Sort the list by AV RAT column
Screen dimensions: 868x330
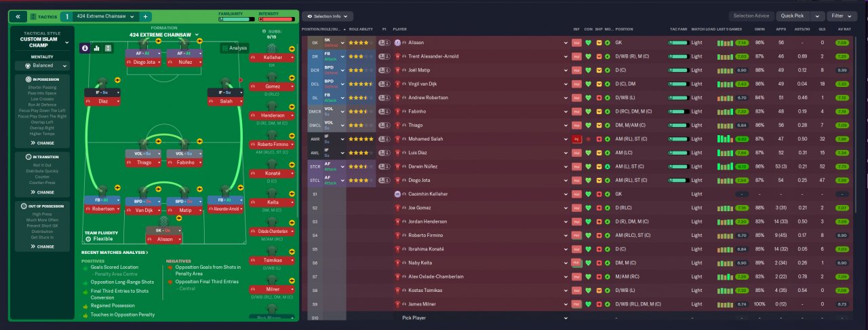[843, 29]
